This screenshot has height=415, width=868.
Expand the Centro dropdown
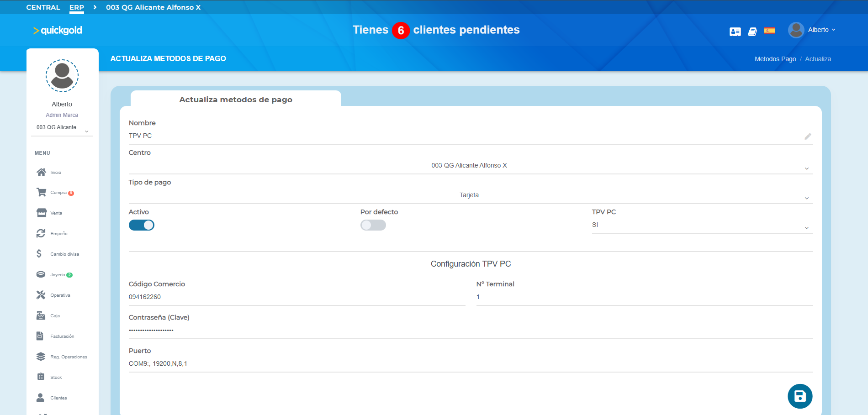470,166
